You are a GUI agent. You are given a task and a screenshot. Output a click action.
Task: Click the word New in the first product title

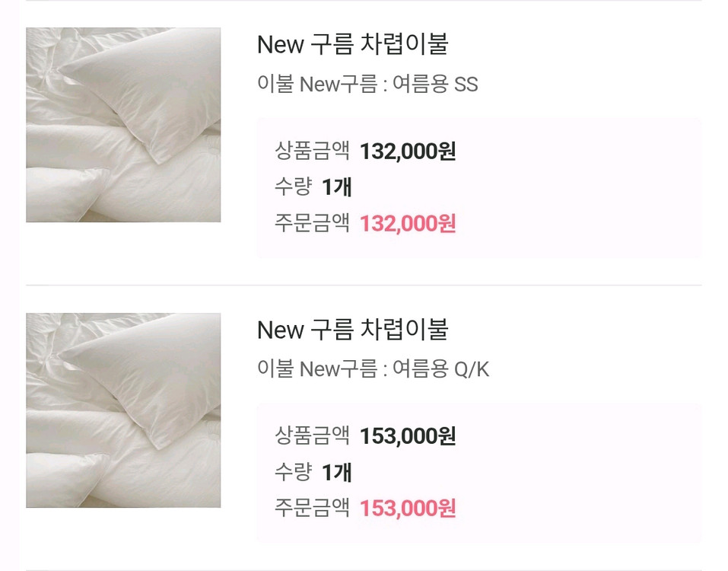point(281,45)
